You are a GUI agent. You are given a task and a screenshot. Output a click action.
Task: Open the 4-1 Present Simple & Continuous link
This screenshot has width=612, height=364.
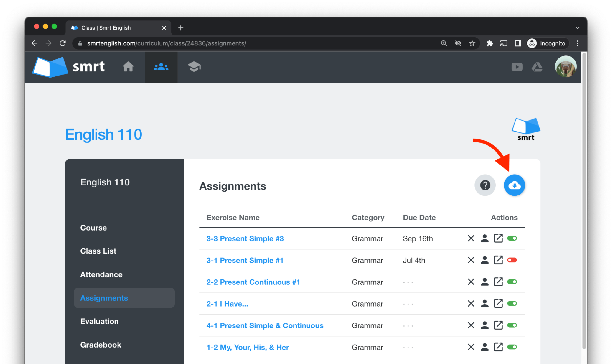click(x=265, y=326)
